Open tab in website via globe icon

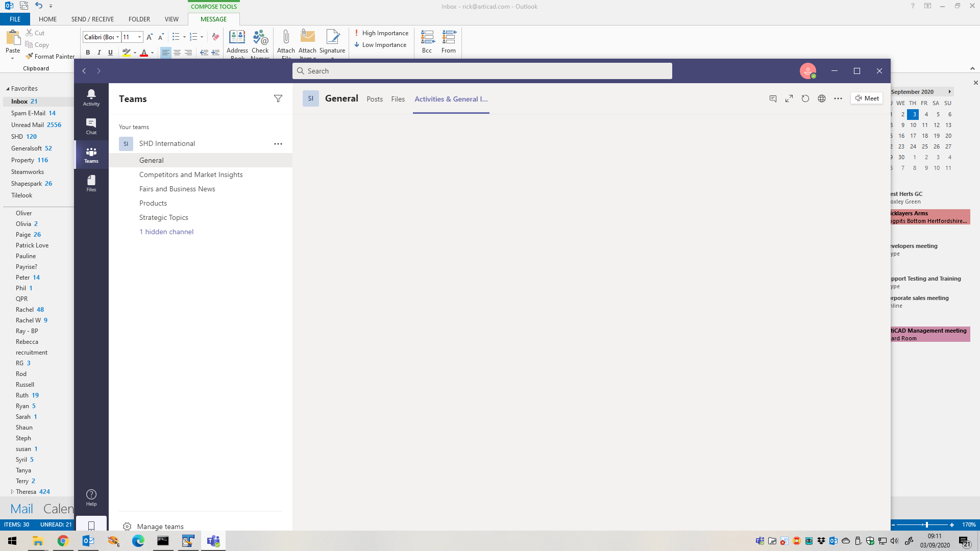(822, 98)
